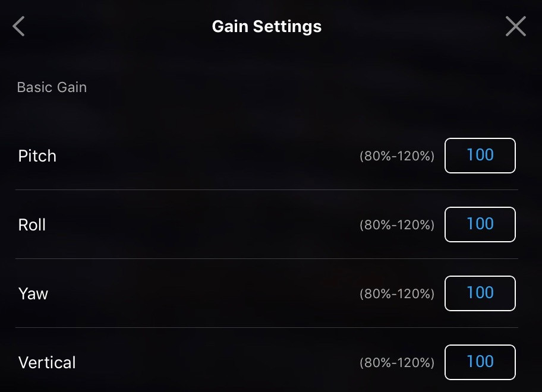Edit the Roll gain value field
Viewport: 542px width, 392px height.
tap(480, 225)
